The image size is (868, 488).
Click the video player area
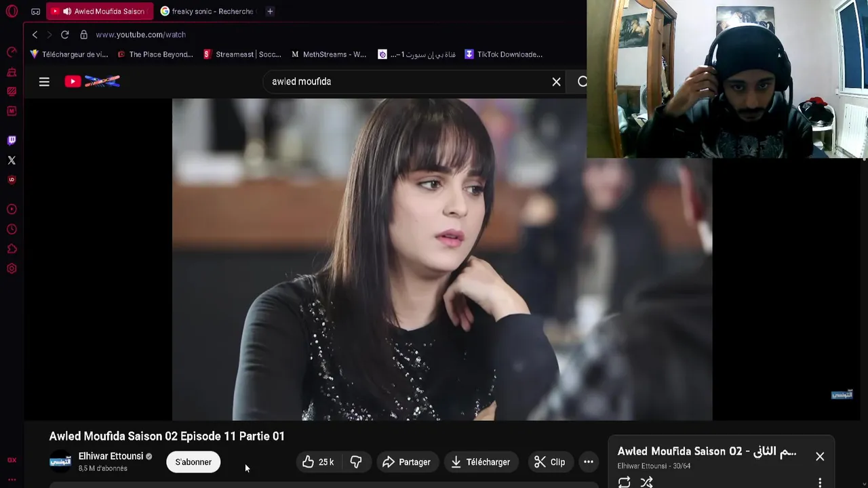pos(442,259)
